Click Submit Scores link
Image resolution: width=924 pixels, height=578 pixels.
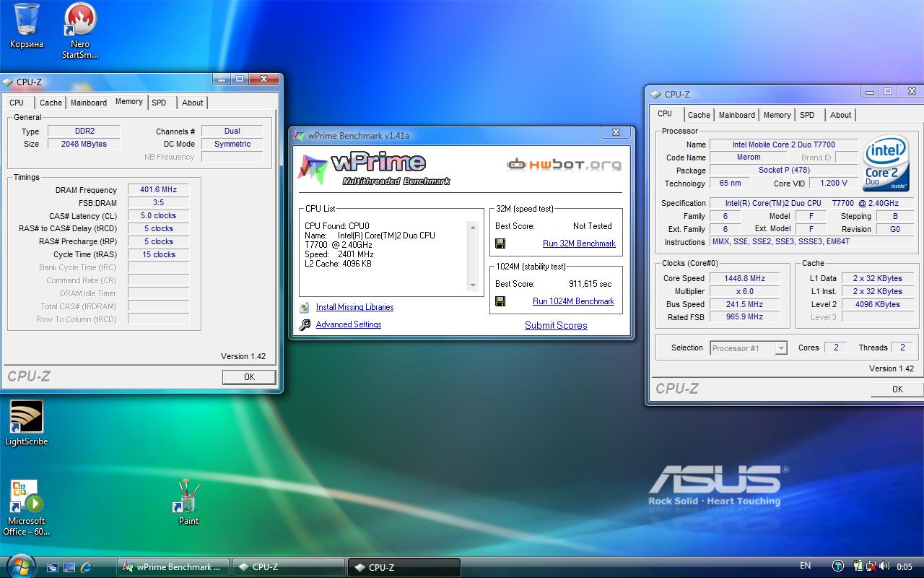pos(556,325)
